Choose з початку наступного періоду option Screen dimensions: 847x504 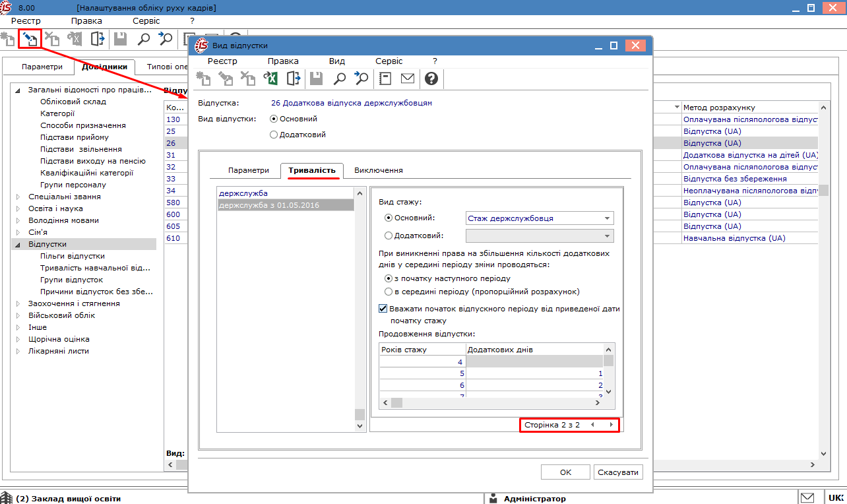[389, 278]
